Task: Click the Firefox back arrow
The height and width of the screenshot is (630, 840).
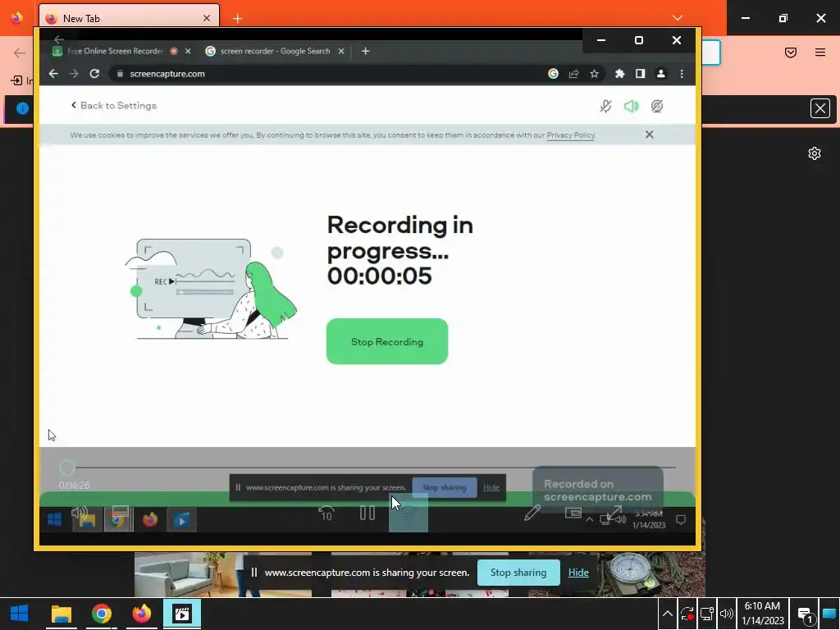Action: tap(20, 52)
